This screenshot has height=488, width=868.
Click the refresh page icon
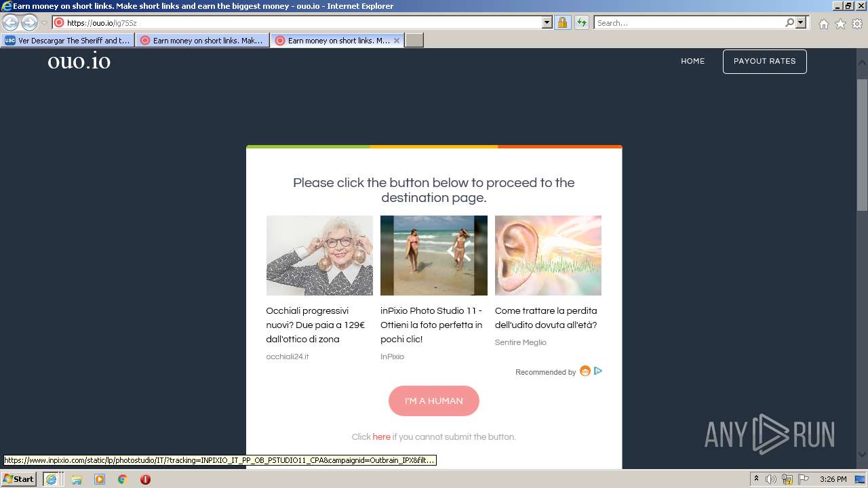coord(581,22)
